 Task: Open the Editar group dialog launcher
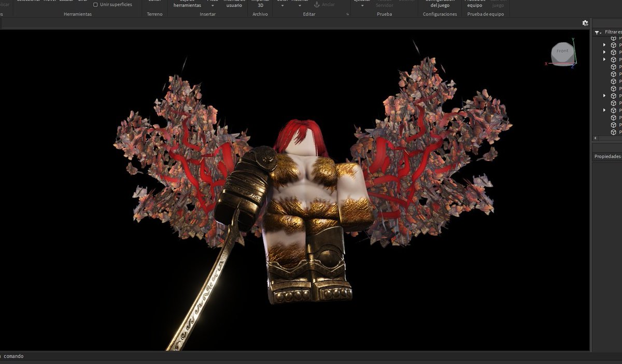(x=347, y=14)
